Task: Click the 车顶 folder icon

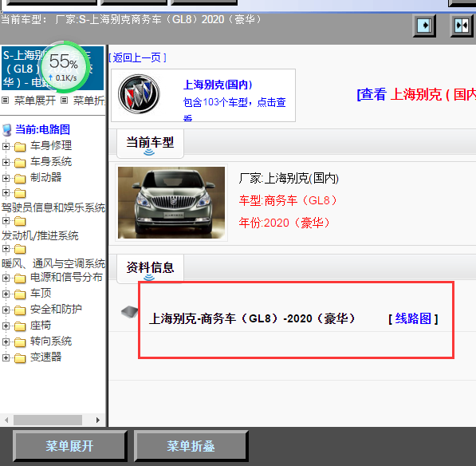Action: pos(20,294)
